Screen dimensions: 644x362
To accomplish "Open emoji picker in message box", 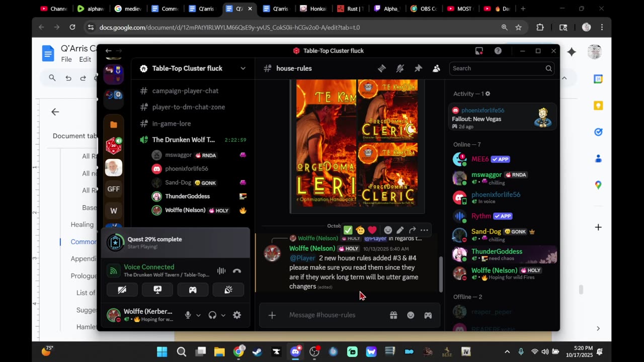I will coord(411,315).
